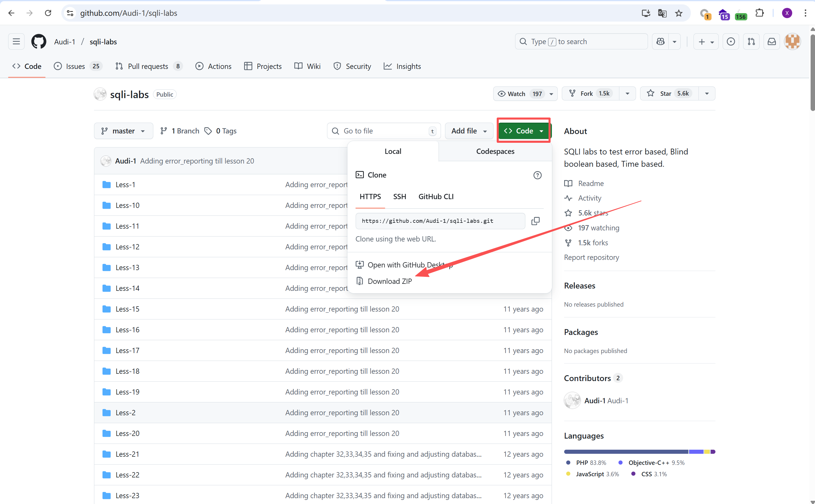The height and width of the screenshot is (504, 815).
Task: Select the GitHub CLI clone option
Action: click(436, 197)
